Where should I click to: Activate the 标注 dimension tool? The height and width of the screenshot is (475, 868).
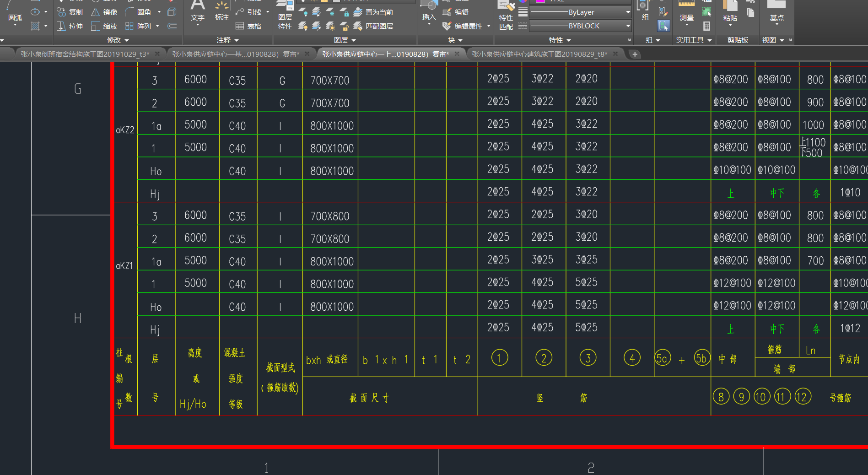[x=222, y=11]
